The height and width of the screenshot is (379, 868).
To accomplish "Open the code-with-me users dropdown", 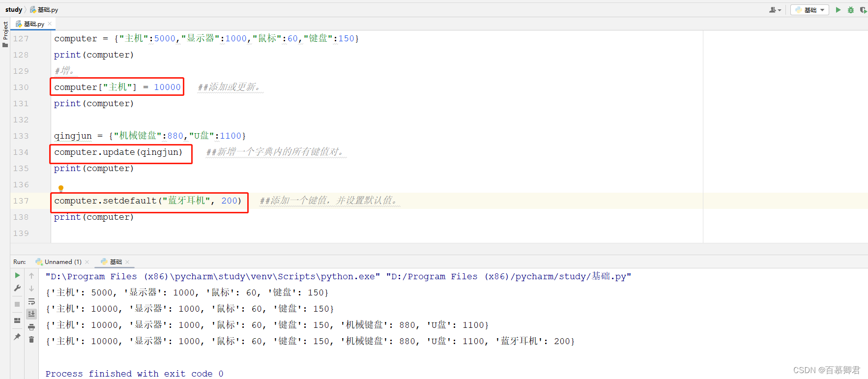I will 775,10.
